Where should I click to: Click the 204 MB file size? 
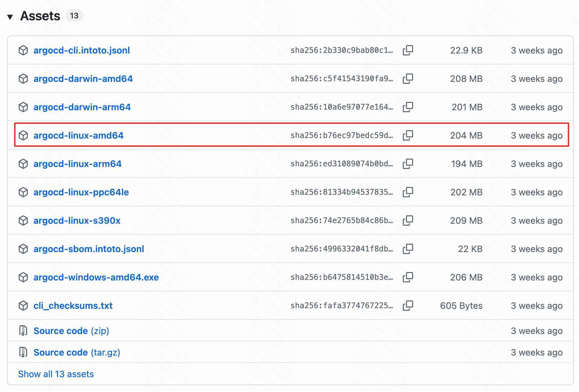click(x=466, y=135)
